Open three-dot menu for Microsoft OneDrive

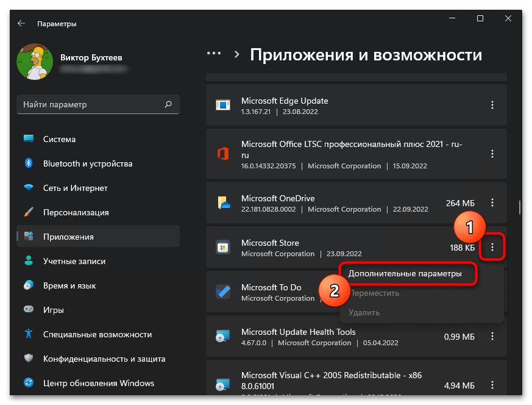point(492,203)
